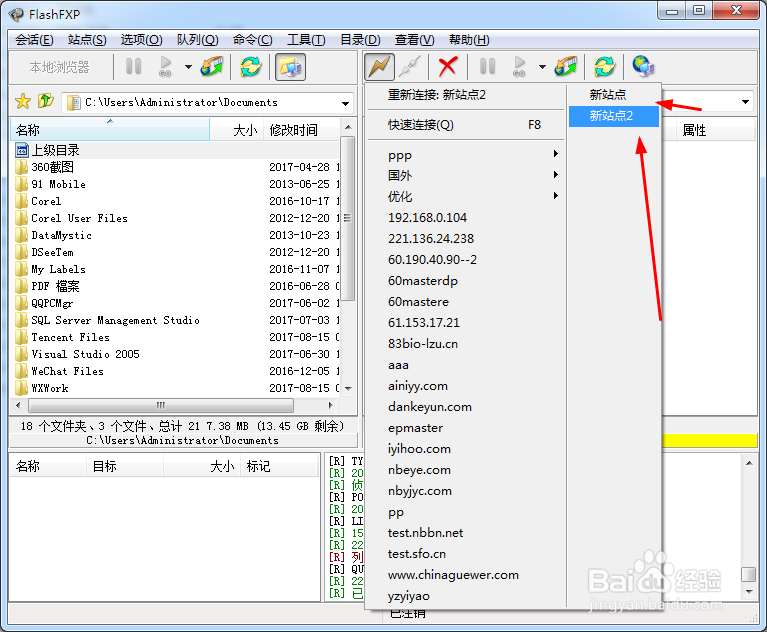Image resolution: width=767 pixels, height=632 pixels.
Task: Select the WeChat Files folder
Action: point(60,371)
